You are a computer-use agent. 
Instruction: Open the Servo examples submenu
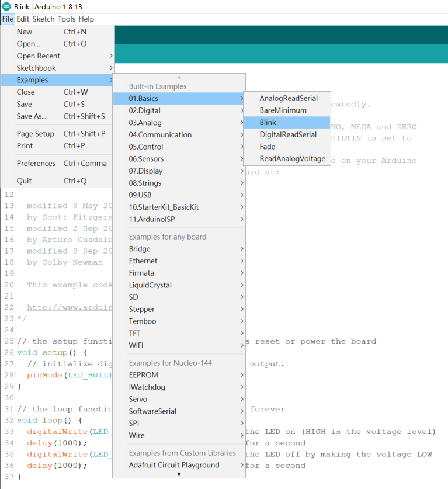pyautogui.click(x=179, y=400)
